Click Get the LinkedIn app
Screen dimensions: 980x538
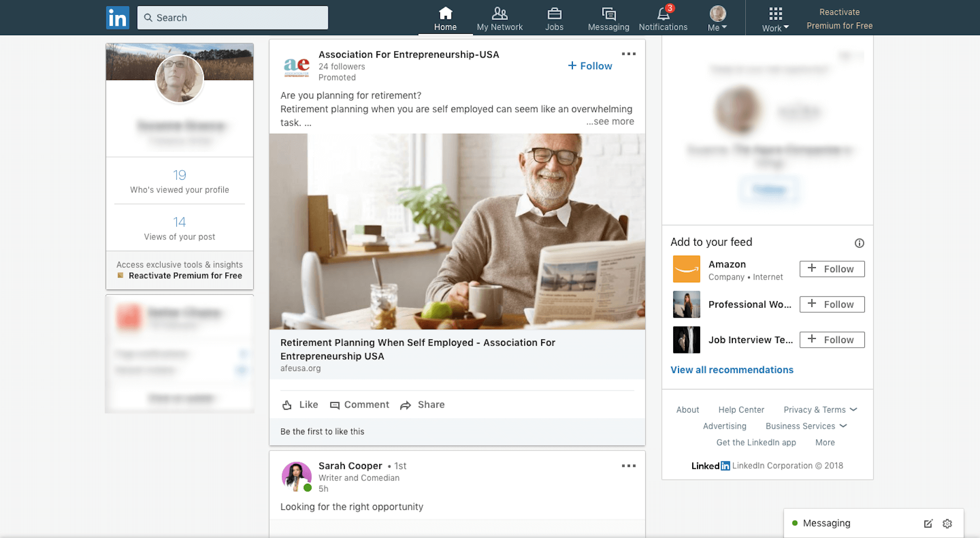[756, 442]
